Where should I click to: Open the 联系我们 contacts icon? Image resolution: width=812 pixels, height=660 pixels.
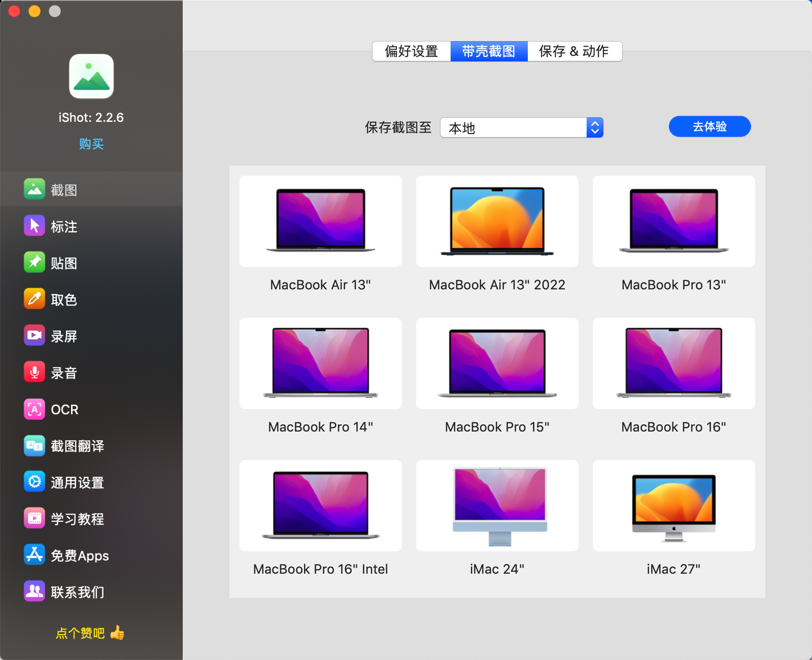coord(34,591)
